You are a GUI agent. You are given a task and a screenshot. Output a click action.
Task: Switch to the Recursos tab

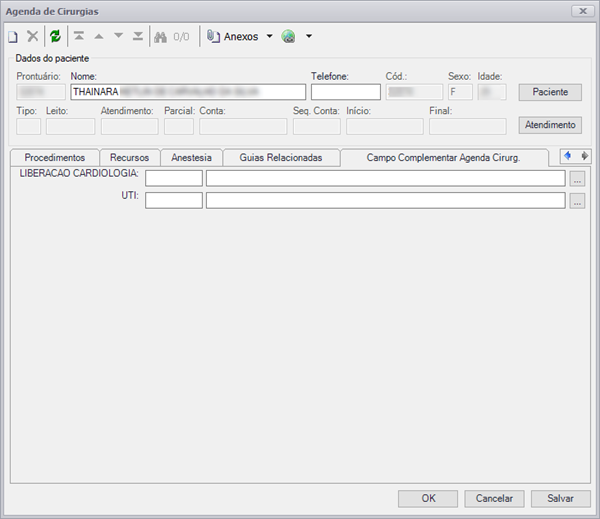tap(129, 158)
